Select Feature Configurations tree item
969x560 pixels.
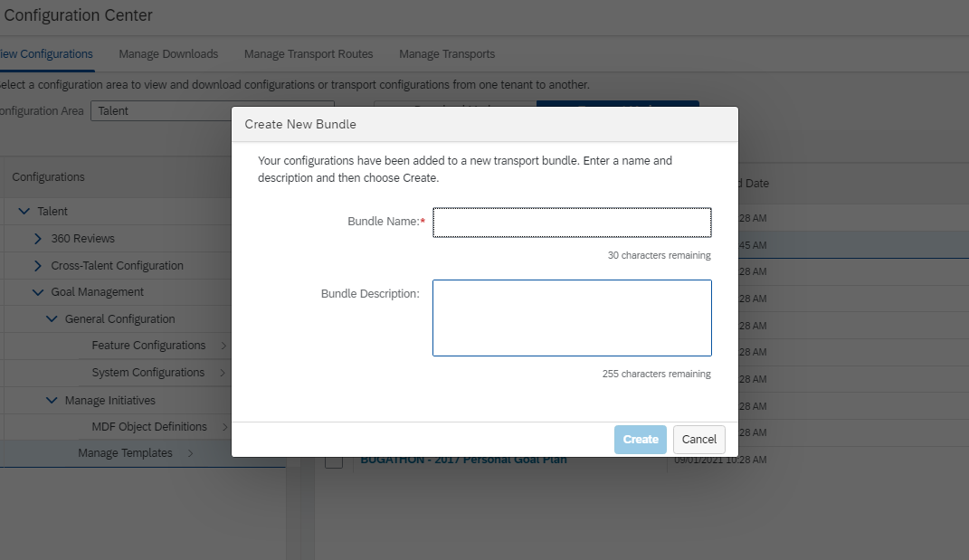[x=148, y=346]
